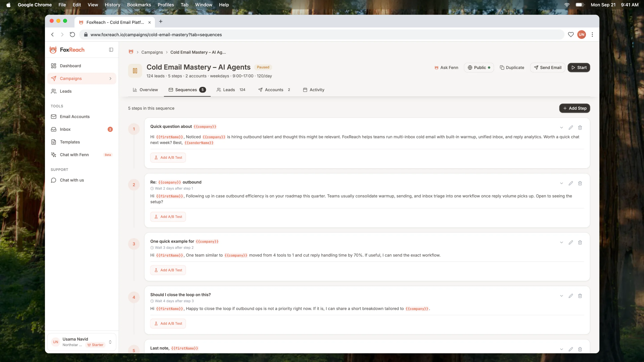Image resolution: width=644 pixels, height=362 pixels.
Task: Edit step 3 with pencil icon
Action: 571,243
